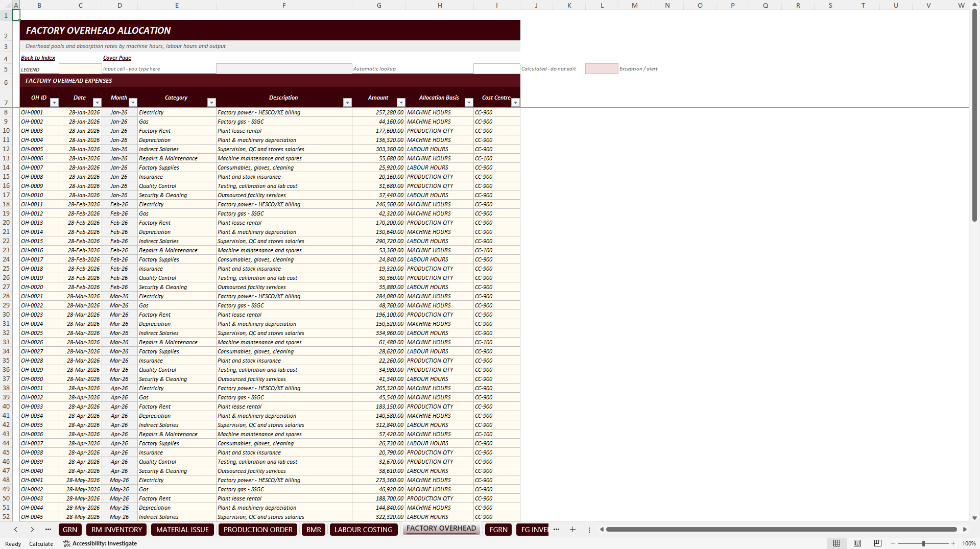
Task: Click the horizontal scrollbar left arrow
Action: (x=602, y=530)
